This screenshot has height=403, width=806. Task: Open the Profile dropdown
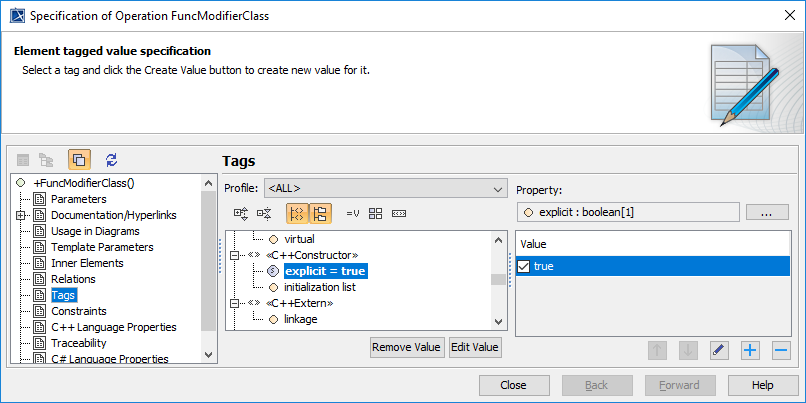tap(386, 188)
